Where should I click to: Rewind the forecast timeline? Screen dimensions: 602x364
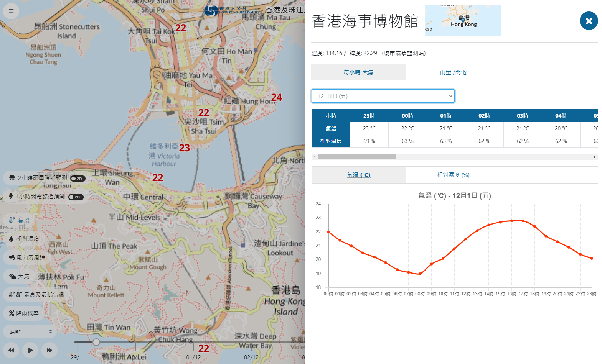(11, 350)
